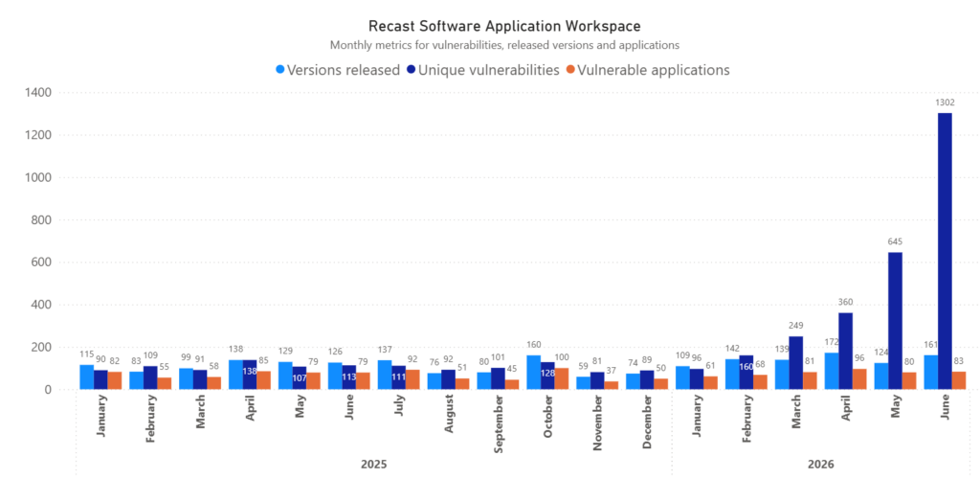
Task: Click the 'November' axis label
Action: point(597,422)
